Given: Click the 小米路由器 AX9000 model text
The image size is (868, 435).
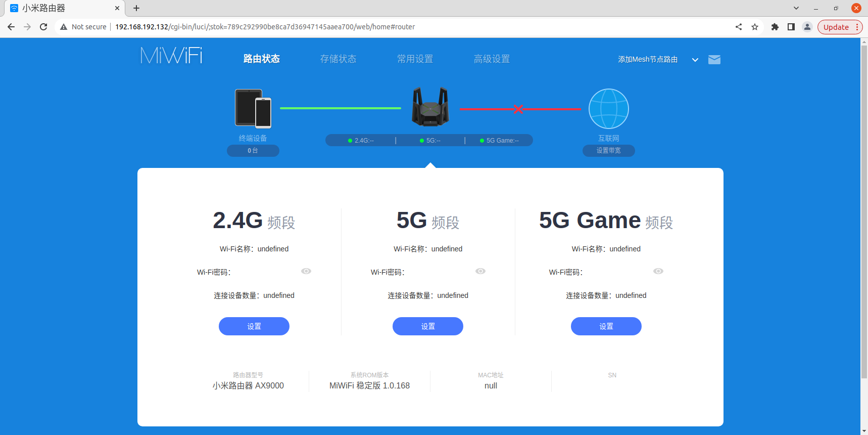Looking at the screenshot, I should (x=248, y=385).
